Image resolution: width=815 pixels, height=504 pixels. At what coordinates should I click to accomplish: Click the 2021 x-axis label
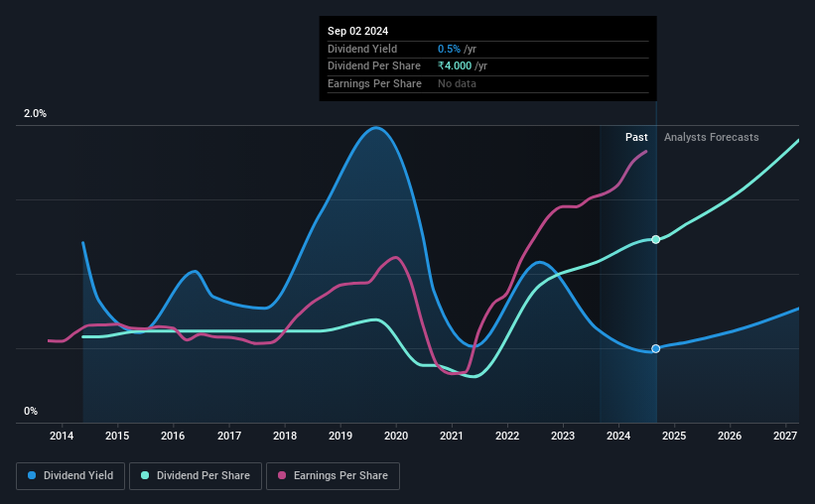tap(451, 436)
